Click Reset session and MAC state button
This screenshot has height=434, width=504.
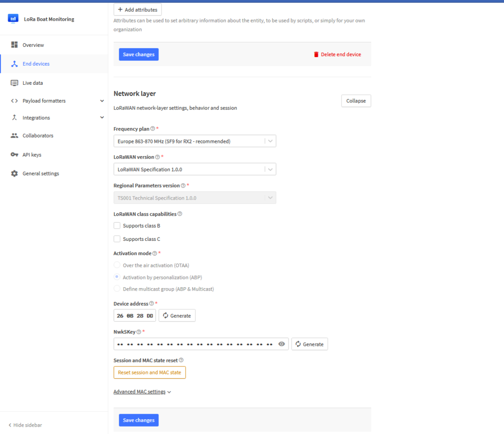(x=150, y=373)
